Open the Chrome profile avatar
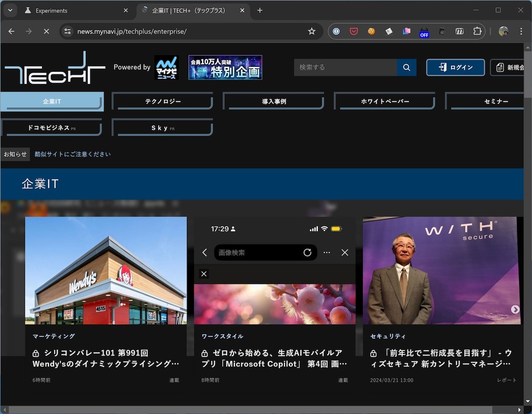532x414 pixels. coord(503,31)
